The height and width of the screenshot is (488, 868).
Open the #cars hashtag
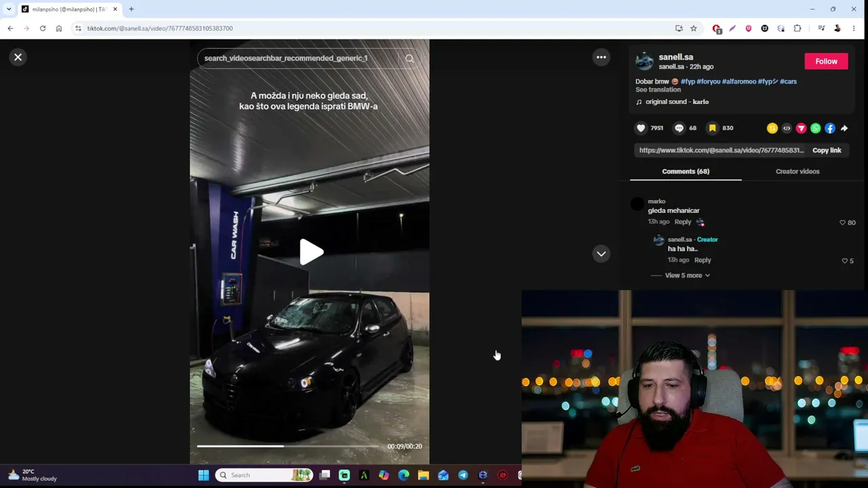[788, 81]
